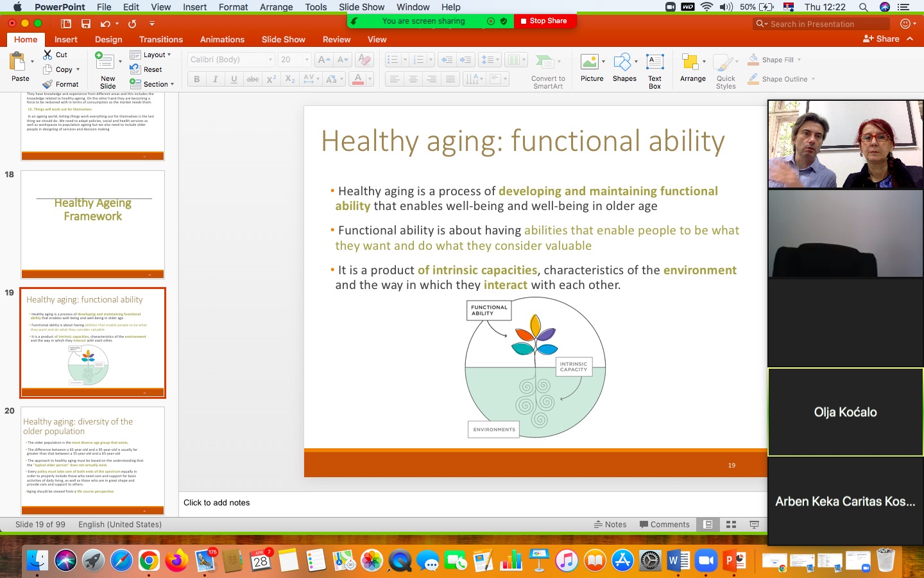Click the Superscript x² icon
Viewport: 924px width, 578px height.
(x=271, y=79)
